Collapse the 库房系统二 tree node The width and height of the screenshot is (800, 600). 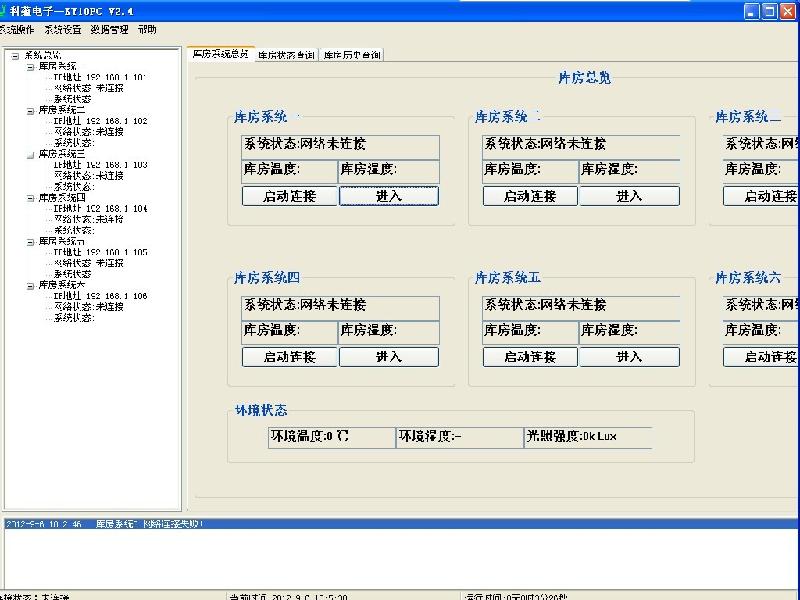coord(31,111)
